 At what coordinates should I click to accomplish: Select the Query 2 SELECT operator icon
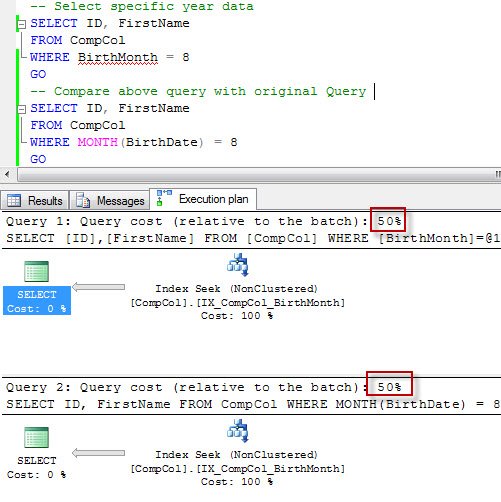point(36,437)
